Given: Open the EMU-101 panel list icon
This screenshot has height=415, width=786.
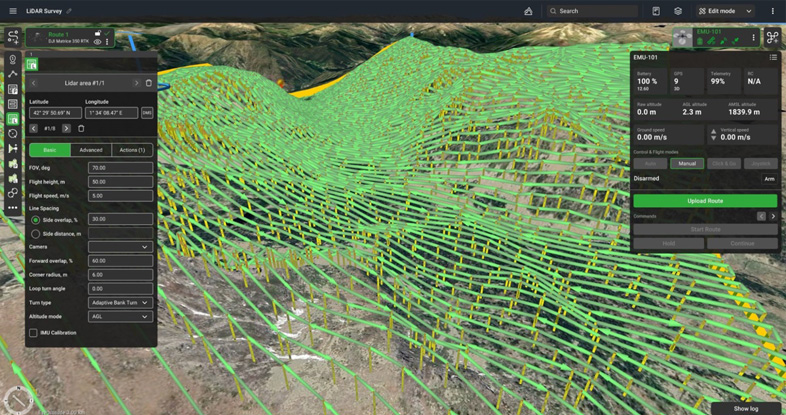Looking at the screenshot, I should (773, 57).
